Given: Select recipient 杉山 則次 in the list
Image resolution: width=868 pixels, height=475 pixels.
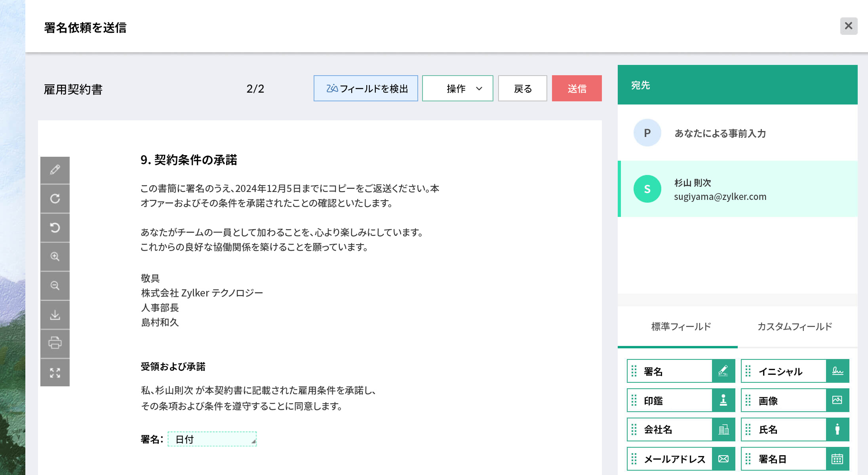Looking at the screenshot, I should coord(737,189).
